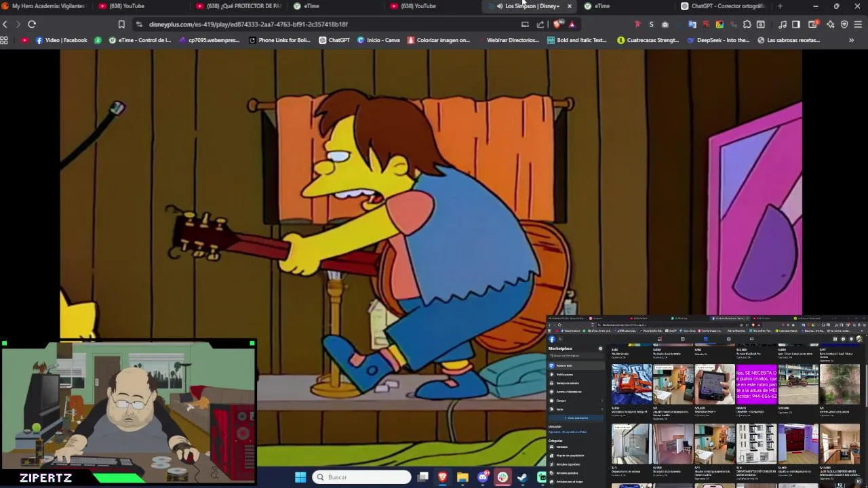Open Slack from the taskbar
868x488 pixels.
tap(502, 477)
